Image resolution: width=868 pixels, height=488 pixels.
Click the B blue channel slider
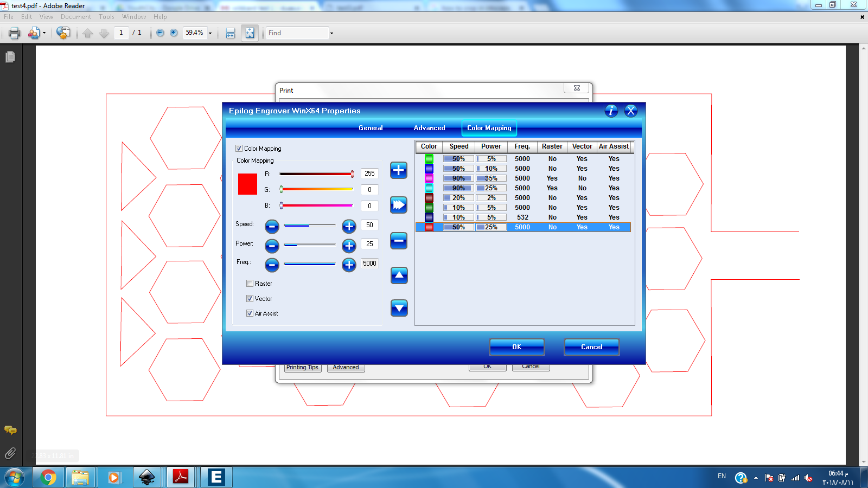(317, 206)
